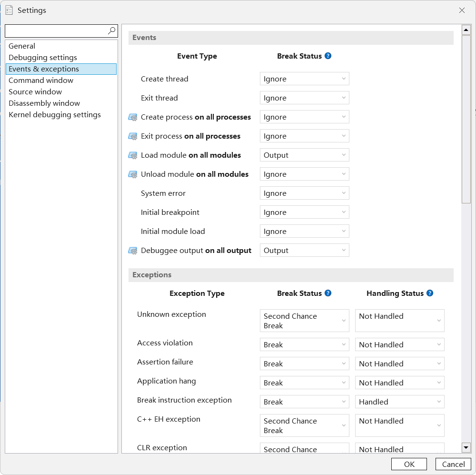Click the Initial breakpoint label
476x475 pixels.
click(x=170, y=212)
